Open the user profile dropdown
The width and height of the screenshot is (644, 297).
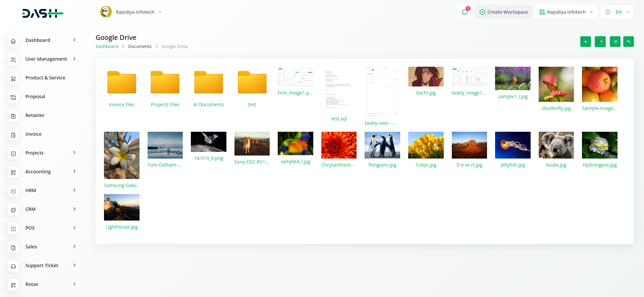[x=131, y=12]
